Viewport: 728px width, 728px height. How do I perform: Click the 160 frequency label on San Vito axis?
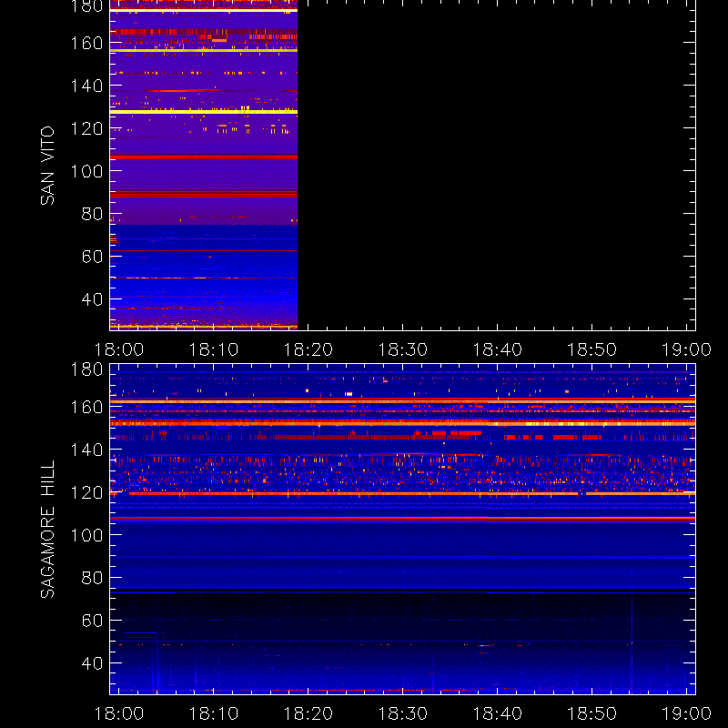86,43
